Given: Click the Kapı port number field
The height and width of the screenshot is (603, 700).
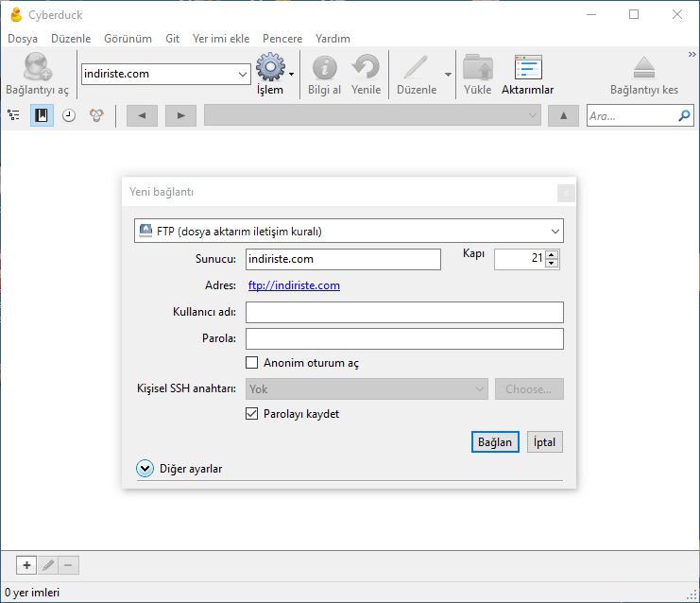Looking at the screenshot, I should coord(521,259).
